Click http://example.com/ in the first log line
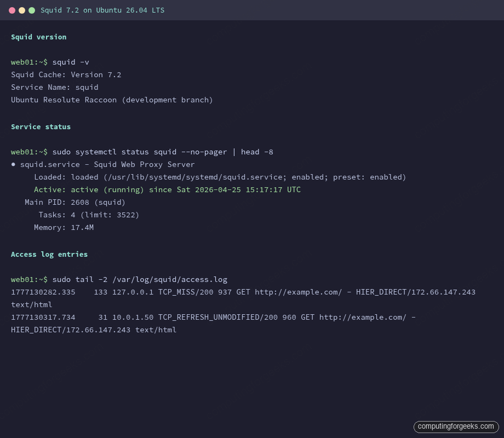The image size is (504, 438). pos(298,292)
